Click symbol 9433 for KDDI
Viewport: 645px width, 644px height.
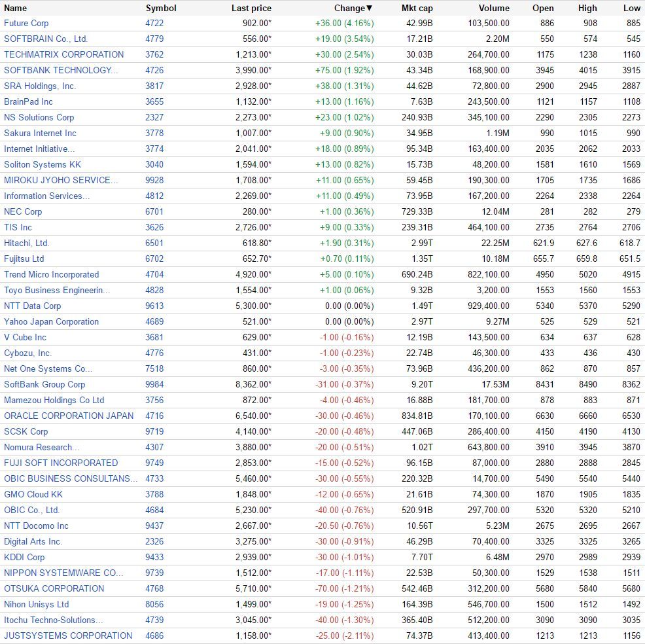[154, 557]
